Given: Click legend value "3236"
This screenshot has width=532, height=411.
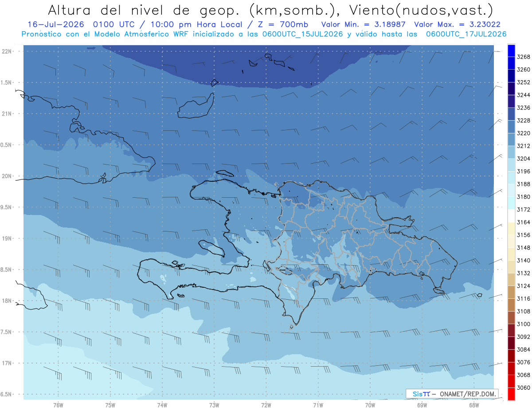Looking at the screenshot, I should 524,108.
